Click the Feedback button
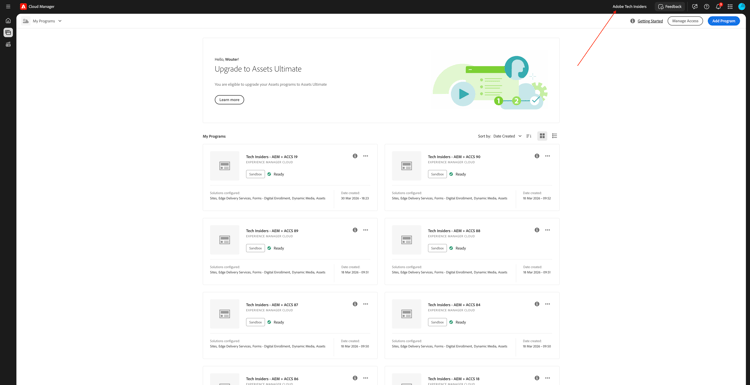The width and height of the screenshot is (750, 385). pyautogui.click(x=670, y=7)
